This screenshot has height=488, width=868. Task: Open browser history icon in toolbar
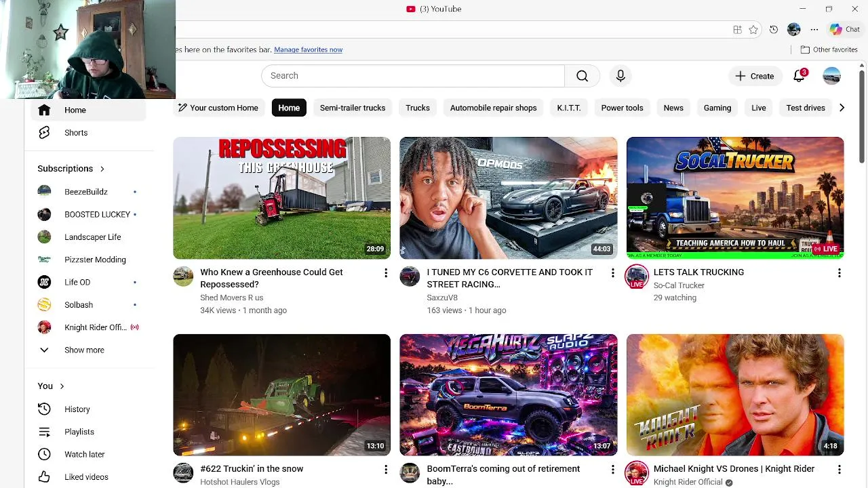[x=774, y=30]
